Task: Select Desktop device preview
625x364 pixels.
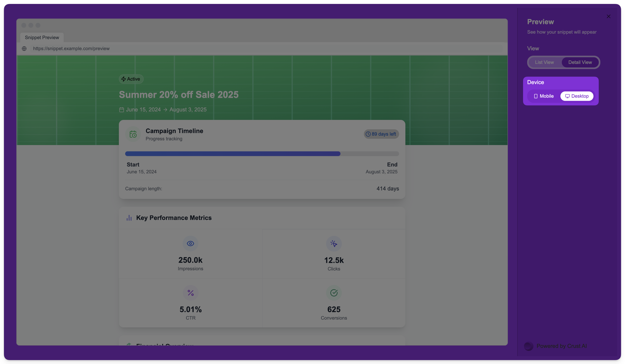Action: point(577,96)
